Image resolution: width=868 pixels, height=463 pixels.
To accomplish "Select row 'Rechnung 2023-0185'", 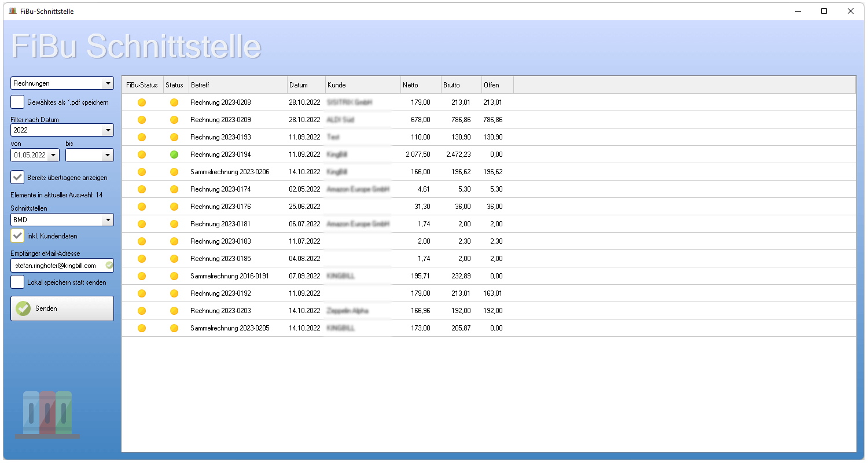I will coord(489,259).
